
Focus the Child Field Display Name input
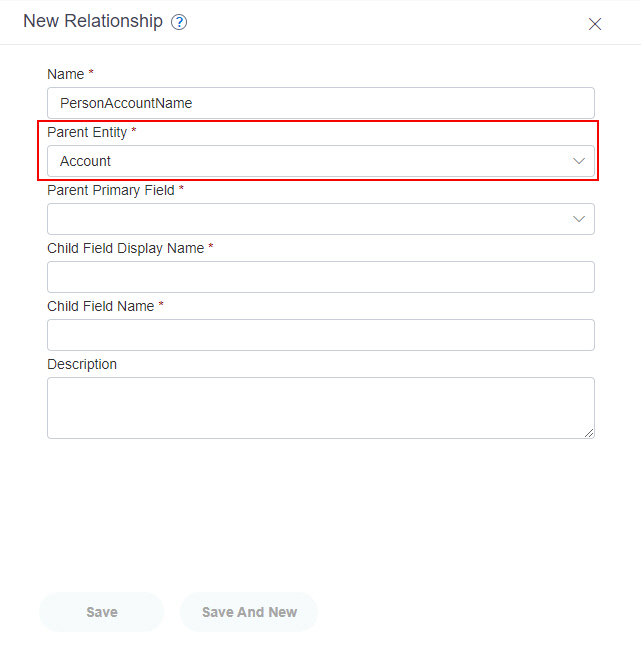(320, 277)
